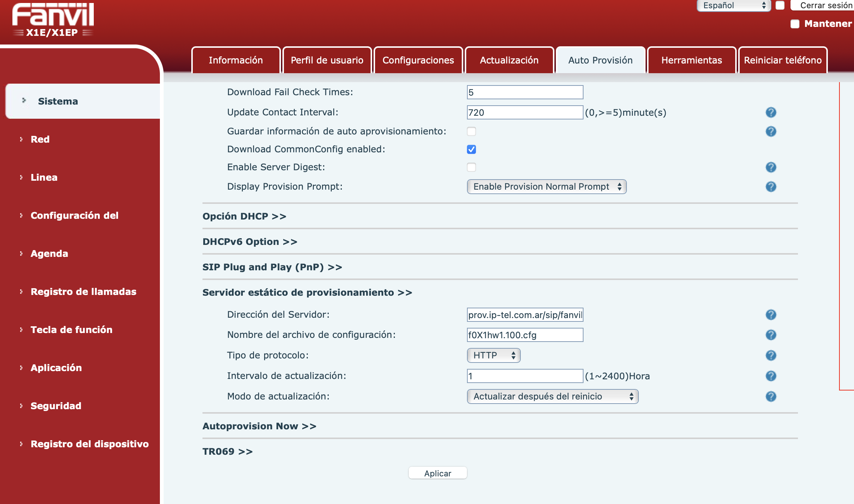The width and height of the screenshot is (854, 504).
Task: Open the HTTP protocol type dropdown
Action: (493, 355)
